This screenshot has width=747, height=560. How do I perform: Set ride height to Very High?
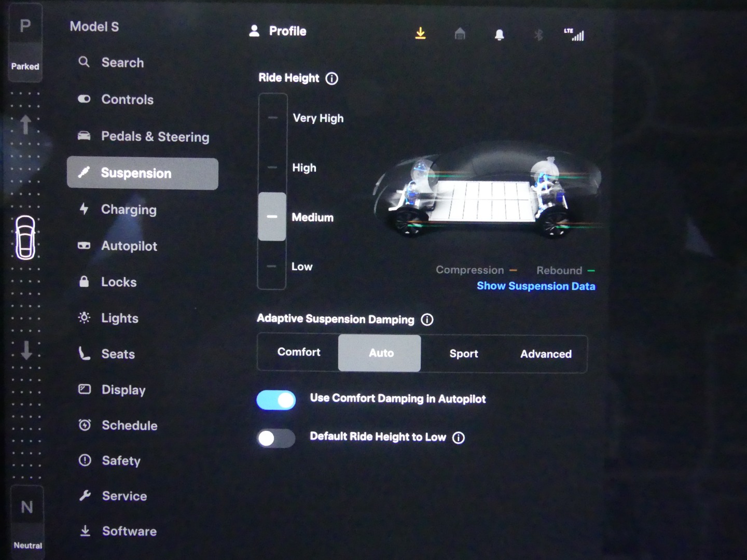pyautogui.click(x=273, y=118)
